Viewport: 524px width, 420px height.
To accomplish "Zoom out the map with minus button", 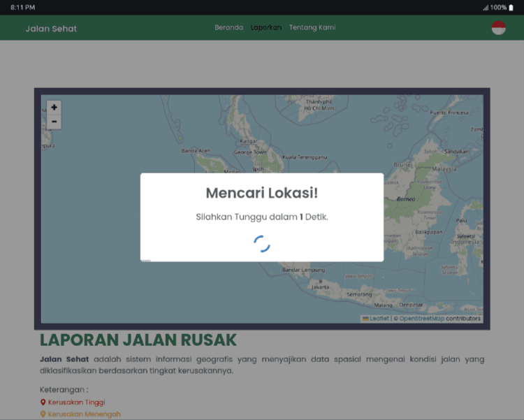I will (54, 122).
